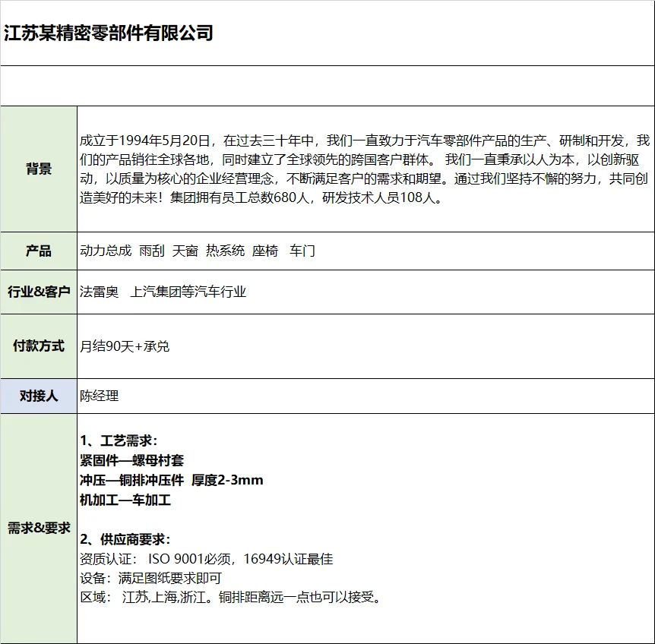This screenshot has height=644, width=655.
Task: Click the product item 雨刮
Action: (150, 251)
